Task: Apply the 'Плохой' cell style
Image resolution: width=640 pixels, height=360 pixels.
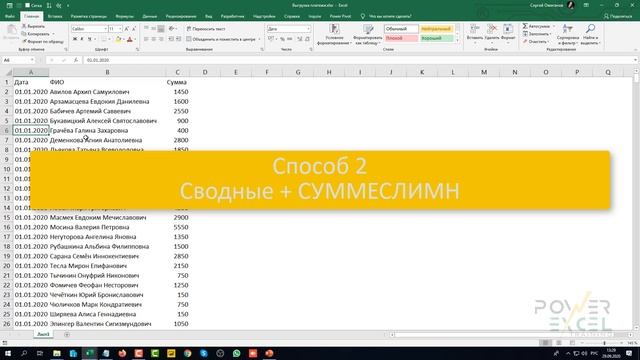Action: pos(401,38)
